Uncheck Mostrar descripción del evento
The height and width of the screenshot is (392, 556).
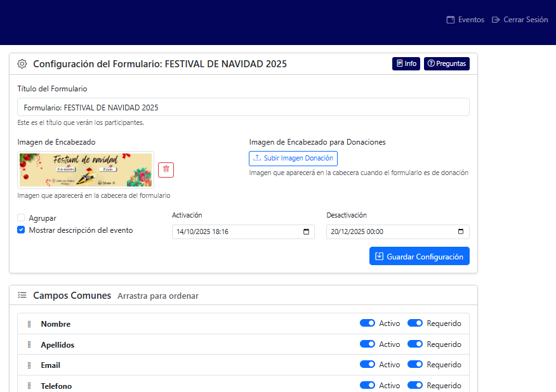tap(22, 230)
